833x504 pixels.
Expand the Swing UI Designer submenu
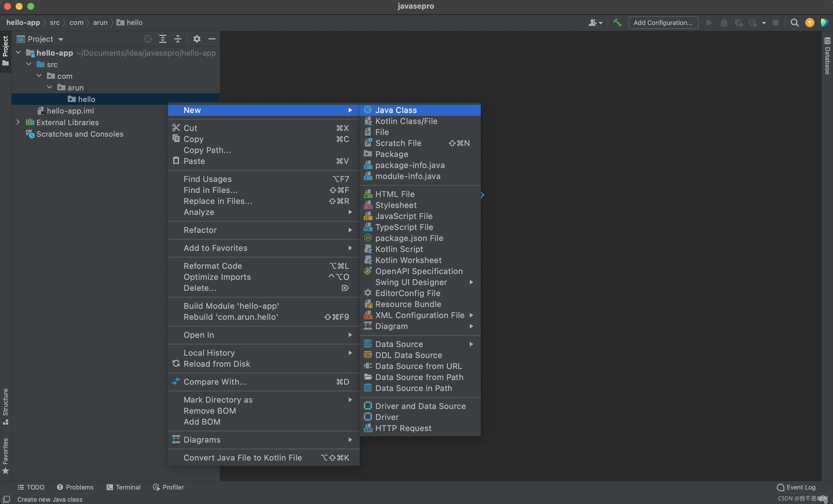coord(420,282)
